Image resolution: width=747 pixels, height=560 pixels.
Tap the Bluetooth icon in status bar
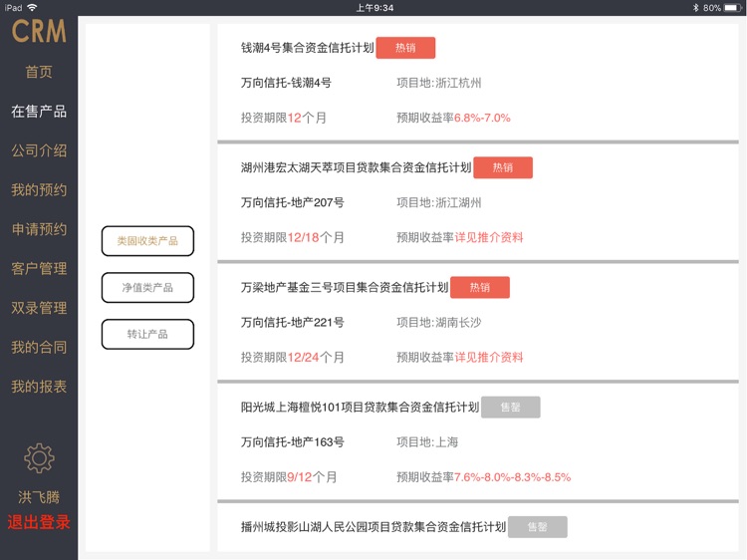tap(695, 8)
